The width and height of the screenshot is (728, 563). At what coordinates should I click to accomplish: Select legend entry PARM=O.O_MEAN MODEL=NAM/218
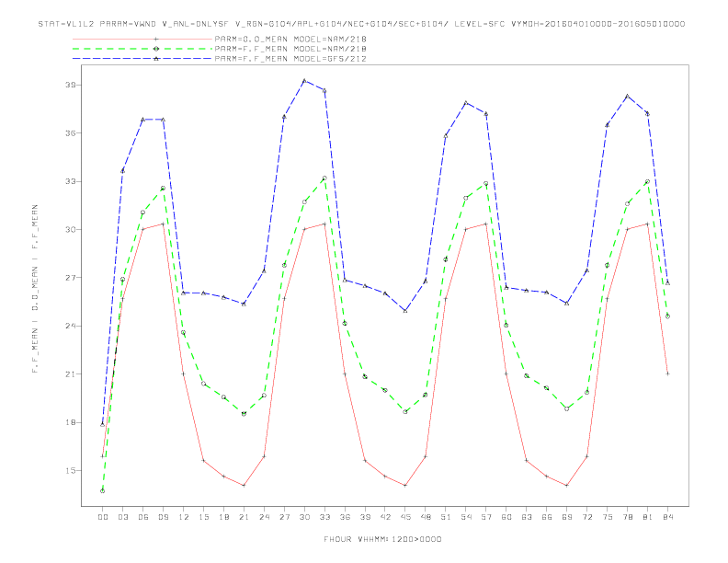click(290, 39)
